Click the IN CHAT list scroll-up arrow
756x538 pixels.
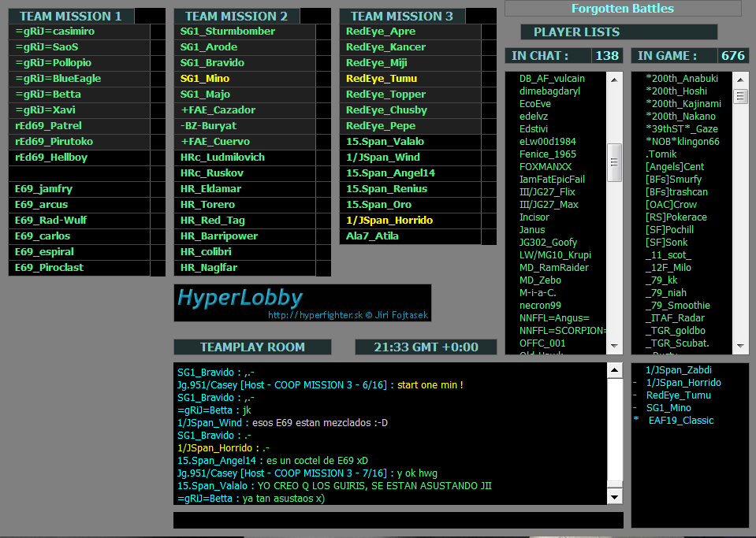(x=614, y=80)
